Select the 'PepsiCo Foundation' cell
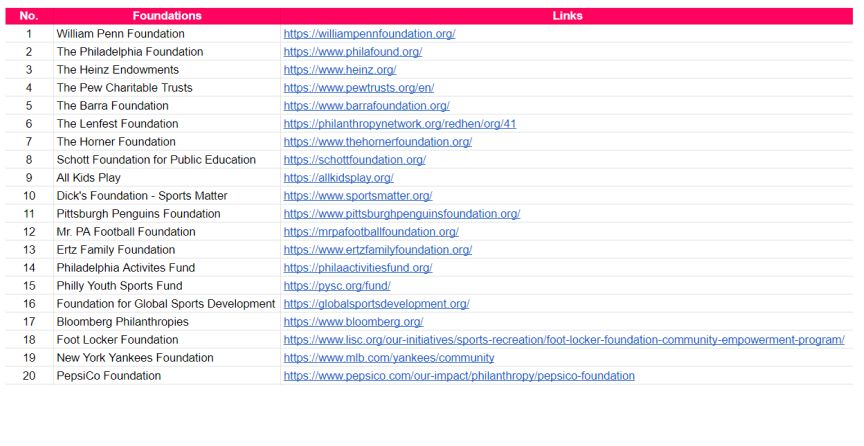864x446 pixels. pos(167,376)
